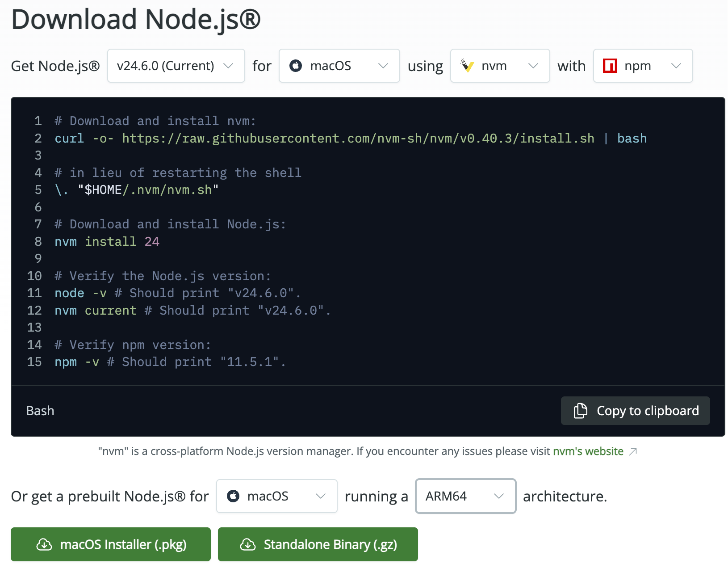The height and width of the screenshot is (564, 728).
Task: Click the Apple logo in the top macOS dropdown
Action: point(296,66)
